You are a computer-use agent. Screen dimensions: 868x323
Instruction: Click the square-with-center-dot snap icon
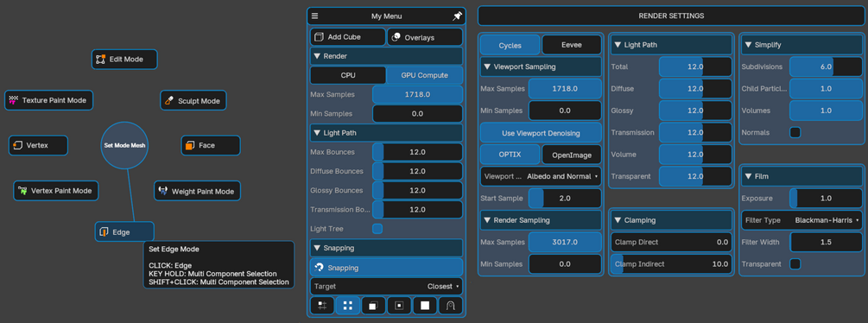click(399, 306)
